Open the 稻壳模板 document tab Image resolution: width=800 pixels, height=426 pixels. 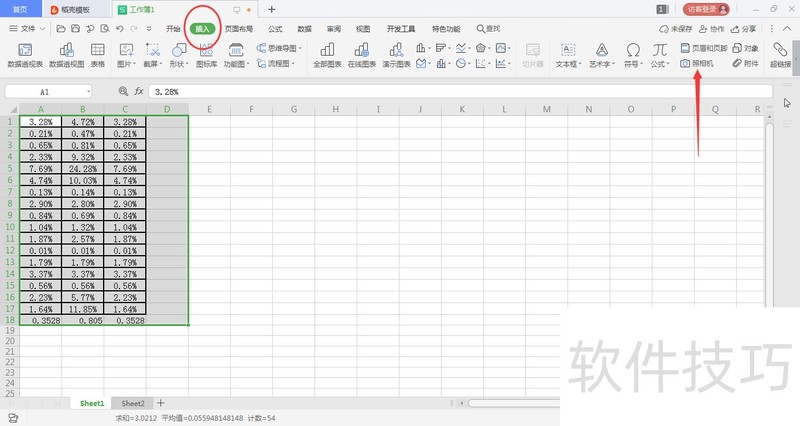[75, 9]
